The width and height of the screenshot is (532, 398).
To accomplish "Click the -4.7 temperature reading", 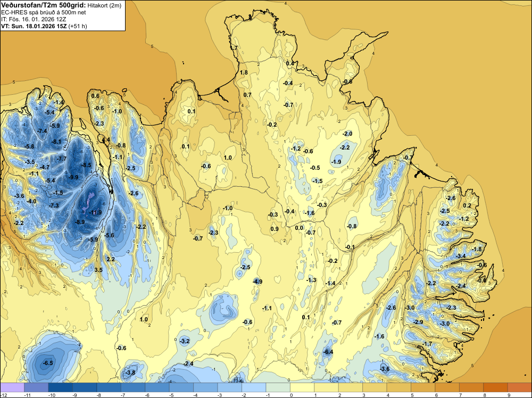I will tap(45, 167).
